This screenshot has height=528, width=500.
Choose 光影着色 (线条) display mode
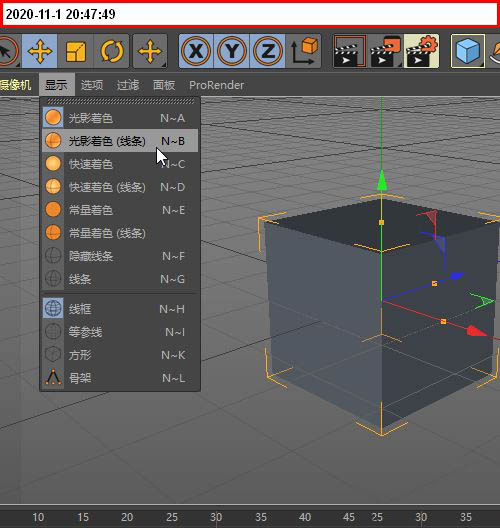tap(120, 141)
